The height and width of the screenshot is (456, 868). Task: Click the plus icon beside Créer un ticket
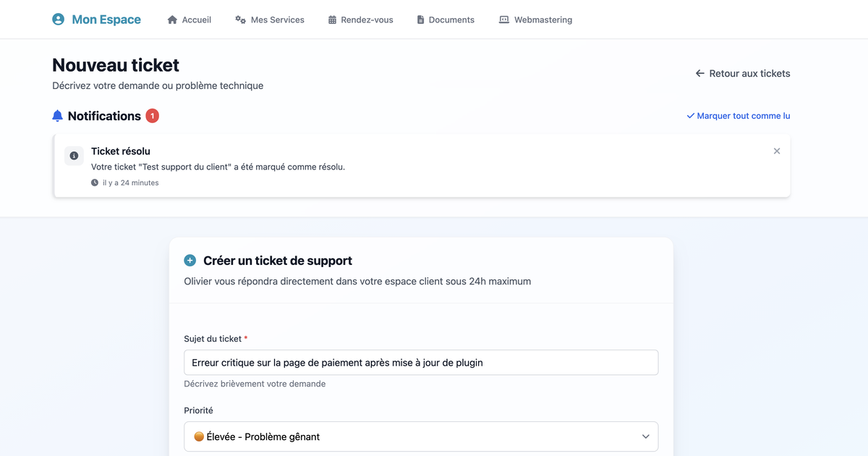(x=190, y=261)
